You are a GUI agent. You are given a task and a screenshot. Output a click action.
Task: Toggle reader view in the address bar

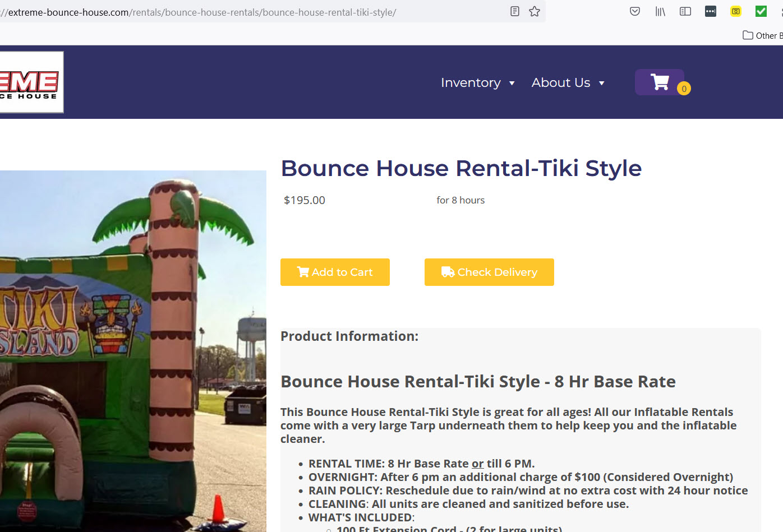coord(514,11)
